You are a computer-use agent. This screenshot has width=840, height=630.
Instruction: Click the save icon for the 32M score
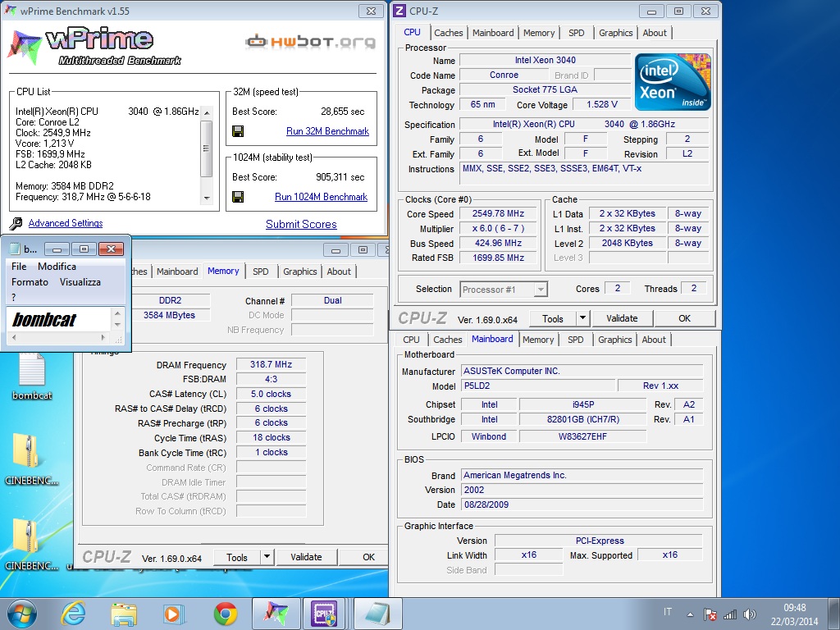[238, 131]
